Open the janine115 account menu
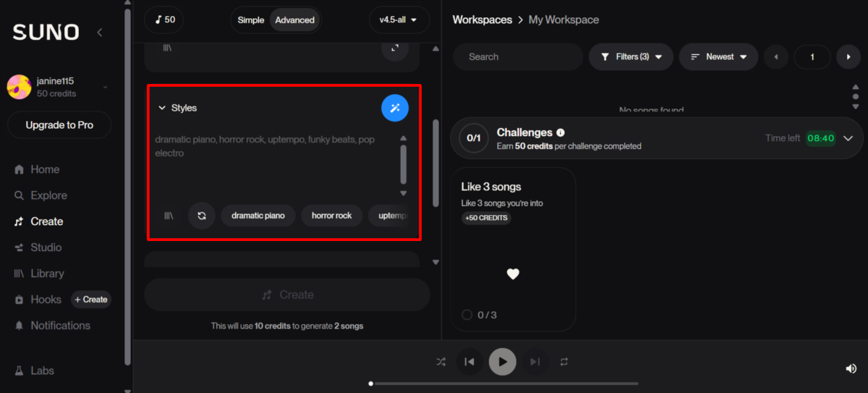Image resolution: width=868 pixels, height=393 pixels. pos(59,87)
